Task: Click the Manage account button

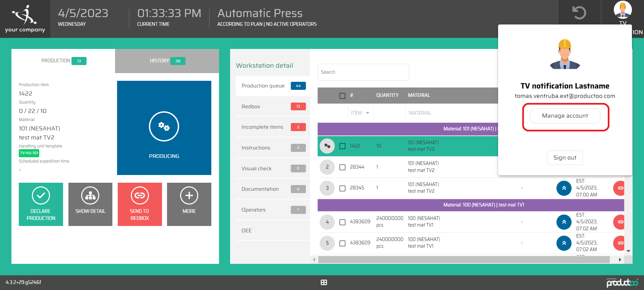Action: point(565,116)
